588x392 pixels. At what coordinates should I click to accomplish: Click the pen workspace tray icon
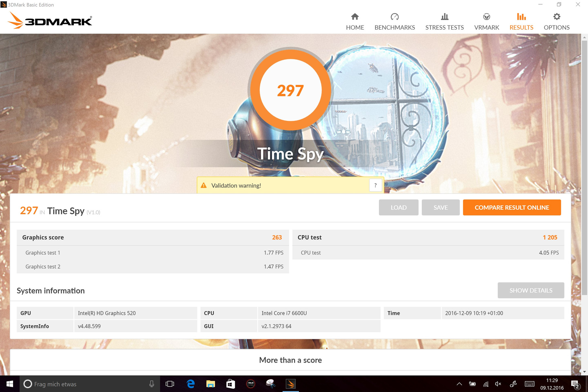tap(513, 384)
